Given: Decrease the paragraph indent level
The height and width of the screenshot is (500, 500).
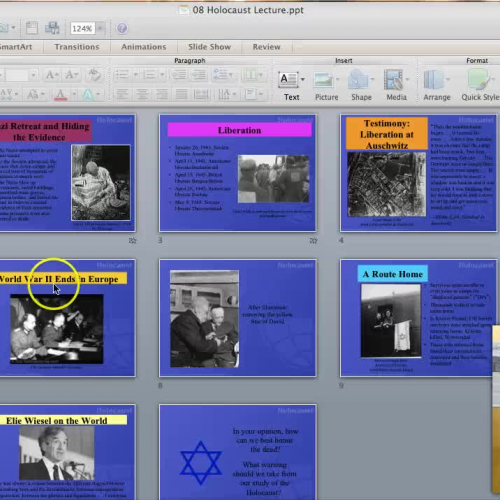Looking at the screenshot, I should pyautogui.click(x=180, y=74).
